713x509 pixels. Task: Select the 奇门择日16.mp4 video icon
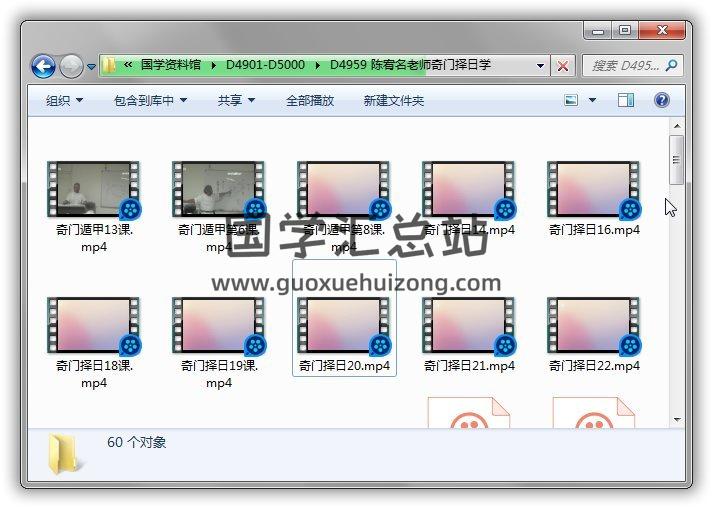[594, 190]
